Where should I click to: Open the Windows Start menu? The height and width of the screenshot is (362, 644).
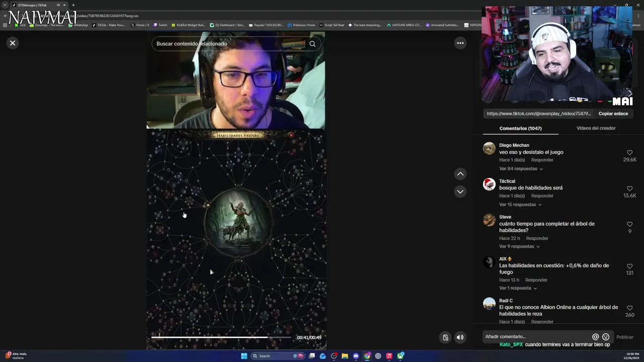[x=244, y=356]
